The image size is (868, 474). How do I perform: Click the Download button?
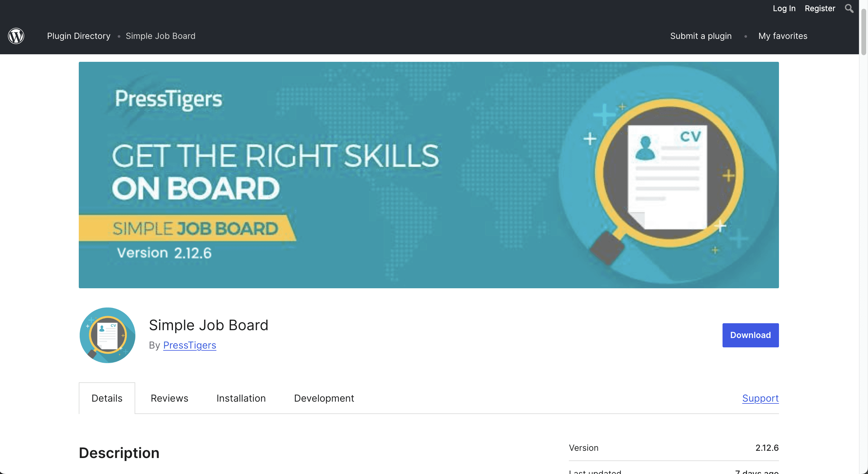(751, 335)
